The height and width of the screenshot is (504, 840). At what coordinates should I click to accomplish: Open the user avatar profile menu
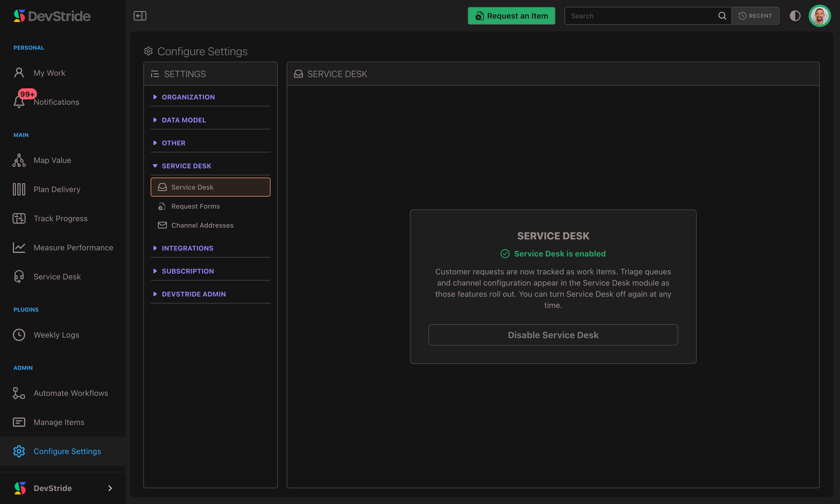point(819,16)
